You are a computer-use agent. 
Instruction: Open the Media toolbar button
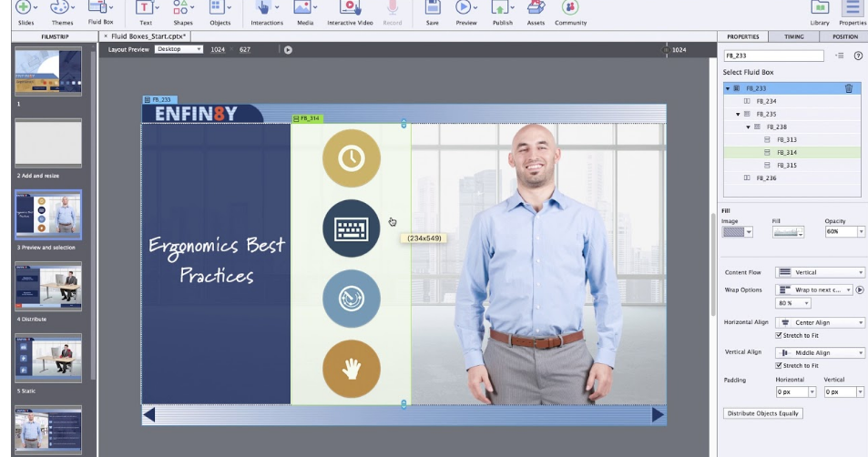pos(305,12)
